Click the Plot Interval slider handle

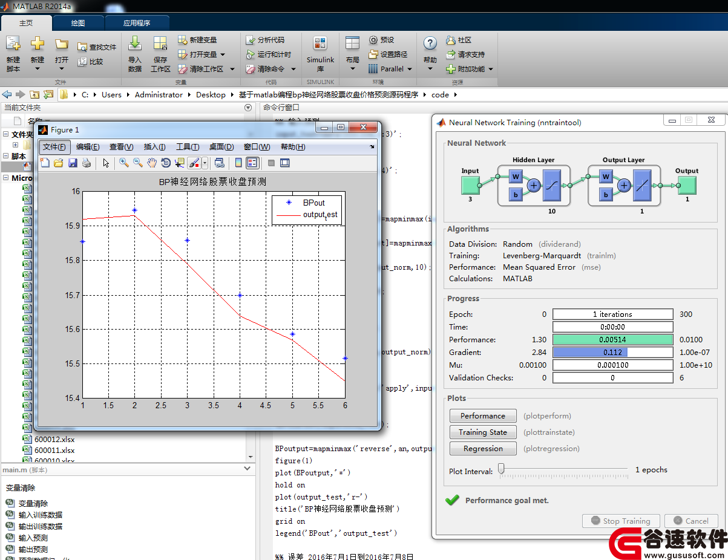click(x=501, y=469)
